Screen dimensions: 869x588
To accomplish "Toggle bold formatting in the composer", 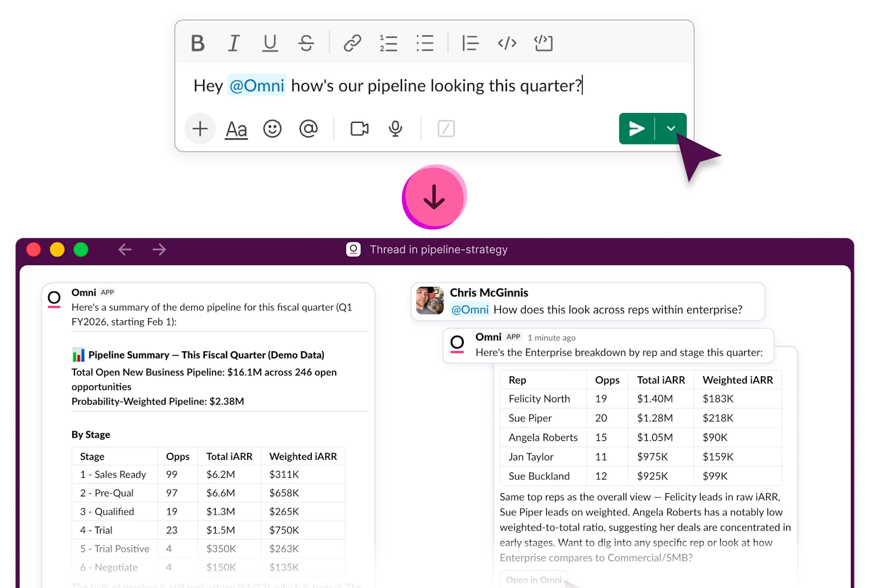I will coord(198,43).
